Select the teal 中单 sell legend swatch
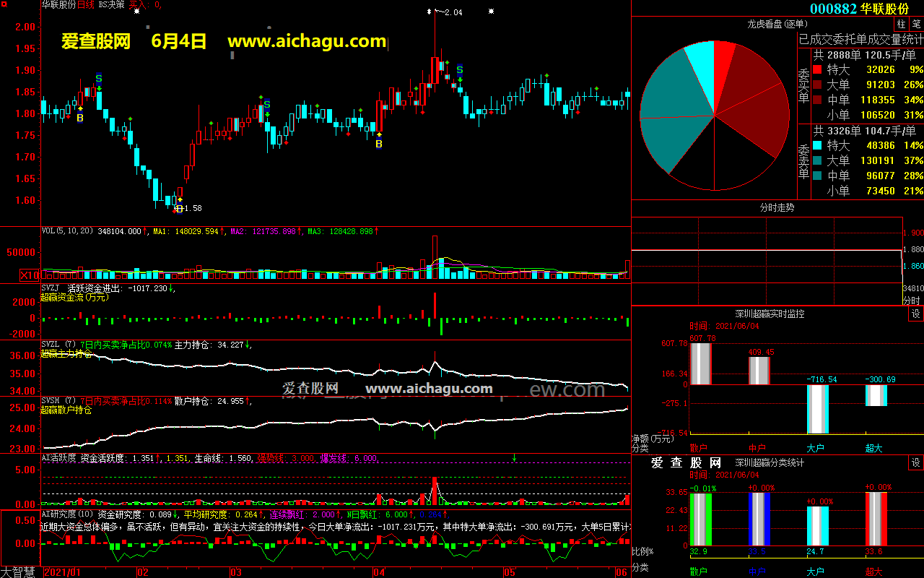This screenshot has height=578, width=924. 817,176
